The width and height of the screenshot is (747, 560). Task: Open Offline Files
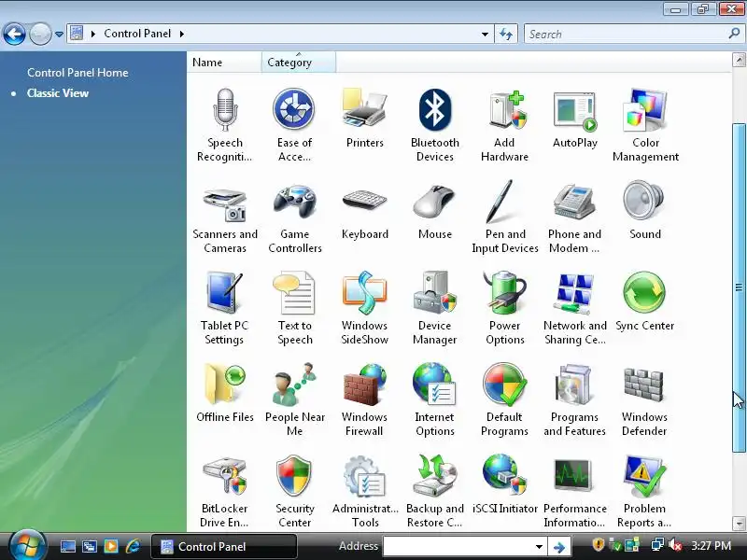224,393
